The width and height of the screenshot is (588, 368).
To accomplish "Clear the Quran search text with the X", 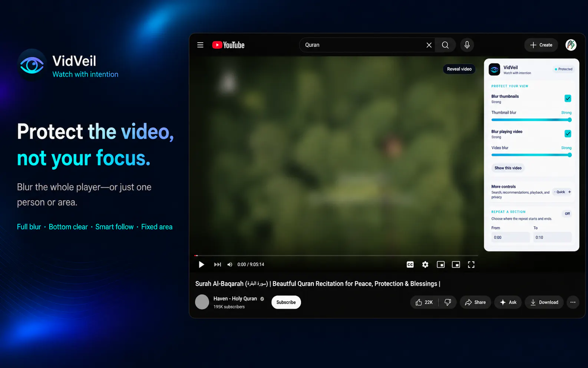I will 429,45.
